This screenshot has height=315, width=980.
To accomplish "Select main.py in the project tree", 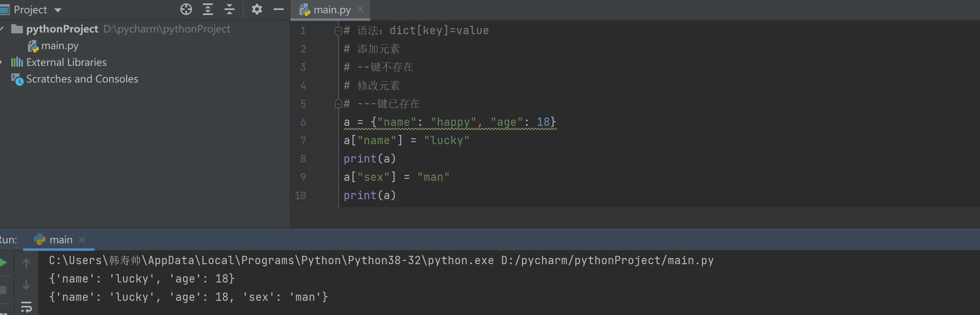I will tap(60, 46).
